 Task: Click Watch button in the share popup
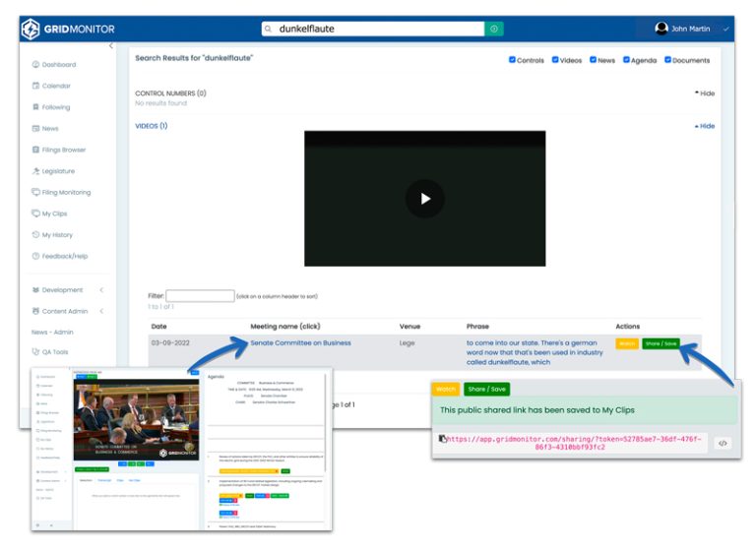446,389
